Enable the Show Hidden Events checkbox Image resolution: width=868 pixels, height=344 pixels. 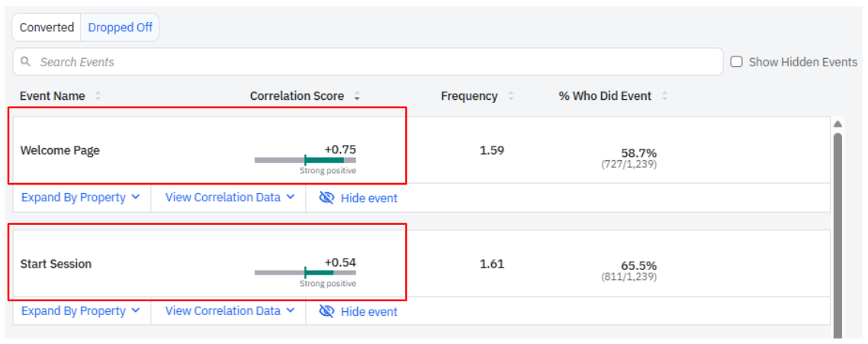tap(737, 62)
